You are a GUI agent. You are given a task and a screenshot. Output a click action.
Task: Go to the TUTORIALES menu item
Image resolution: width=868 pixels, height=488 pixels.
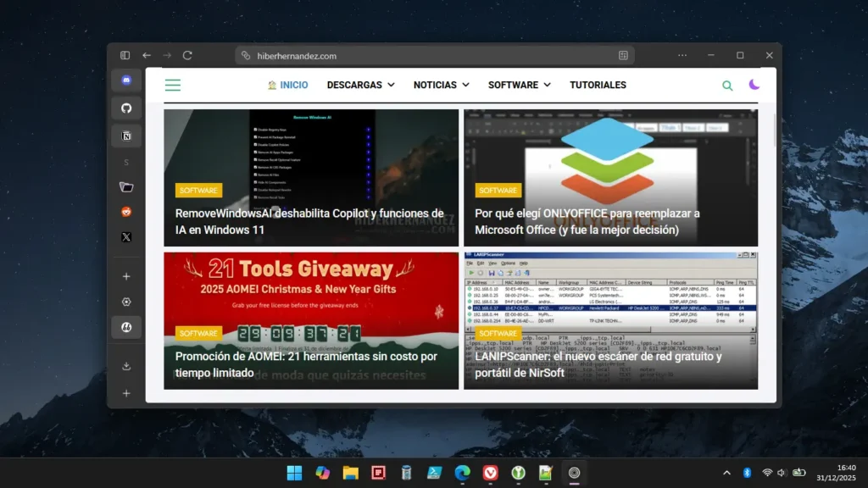point(598,85)
